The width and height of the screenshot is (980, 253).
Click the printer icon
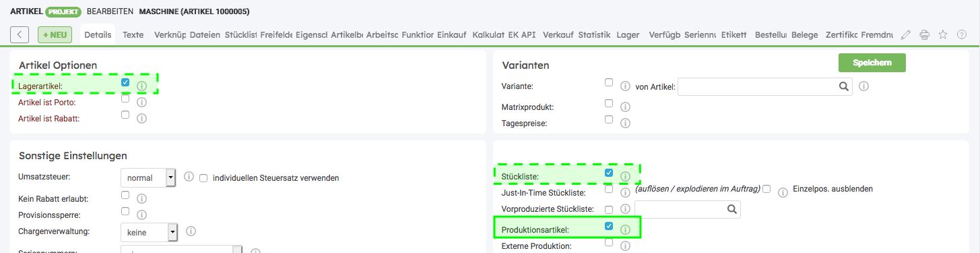pyautogui.click(x=925, y=34)
